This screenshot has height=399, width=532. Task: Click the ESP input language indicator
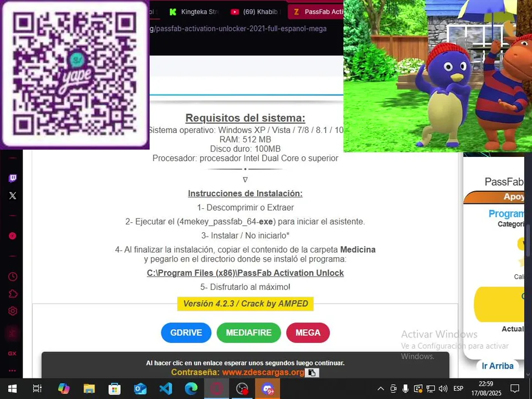coord(458,388)
